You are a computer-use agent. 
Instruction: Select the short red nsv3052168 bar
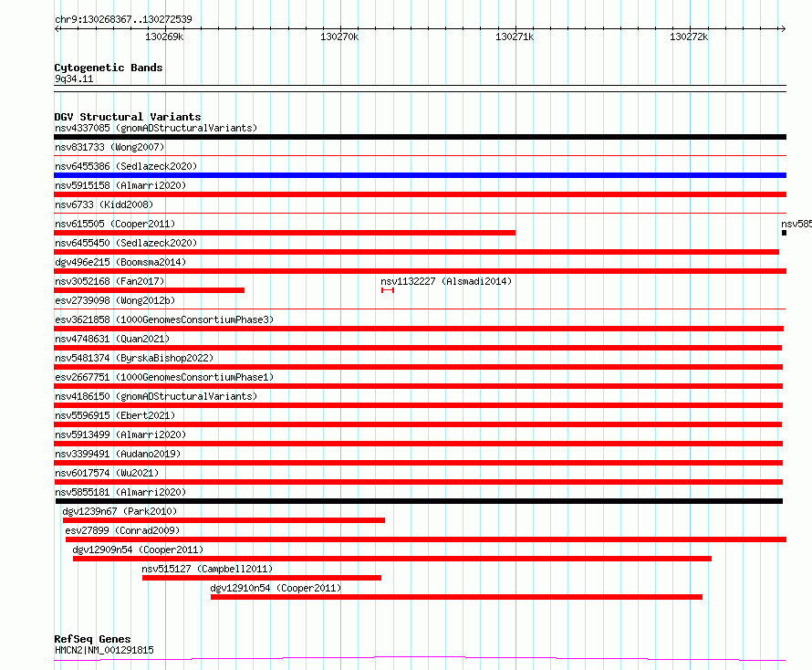(x=149, y=290)
